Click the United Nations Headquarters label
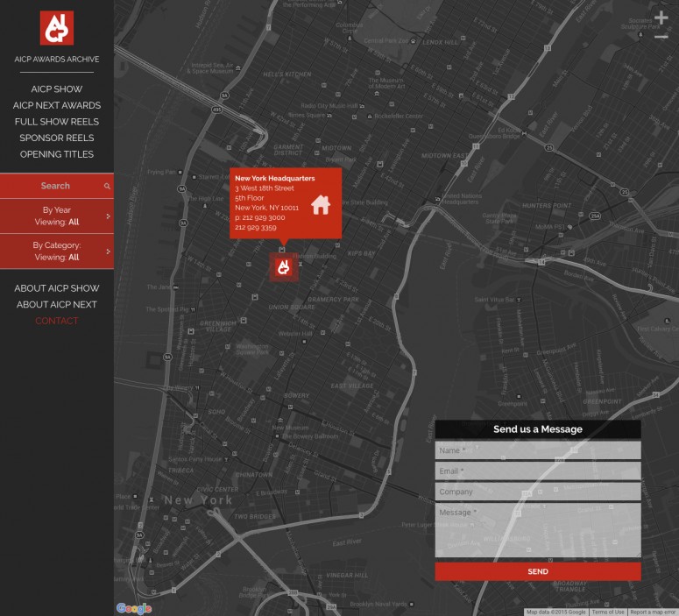This screenshot has width=679, height=616. [x=462, y=199]
